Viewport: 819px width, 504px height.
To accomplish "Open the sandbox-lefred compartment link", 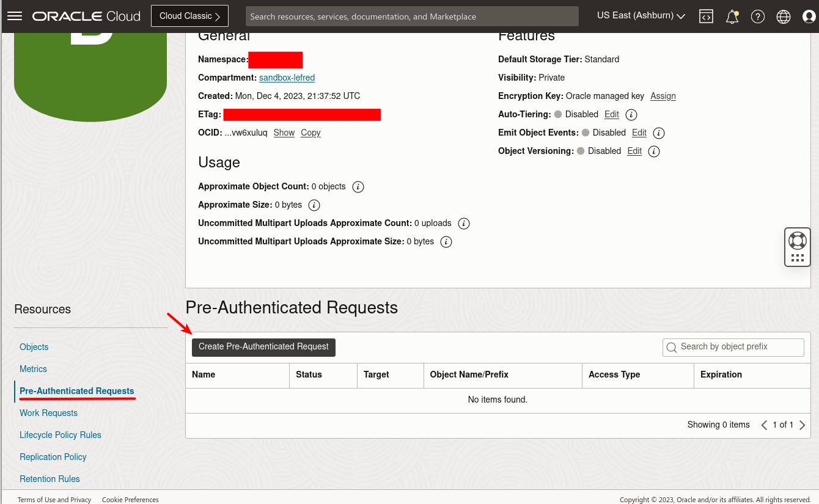I will pyautogui.click(x=287, y=78).
